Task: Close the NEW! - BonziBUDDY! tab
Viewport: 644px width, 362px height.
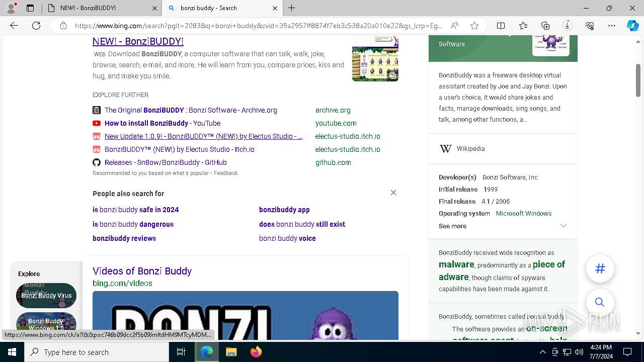Action: tap(154, 8)
